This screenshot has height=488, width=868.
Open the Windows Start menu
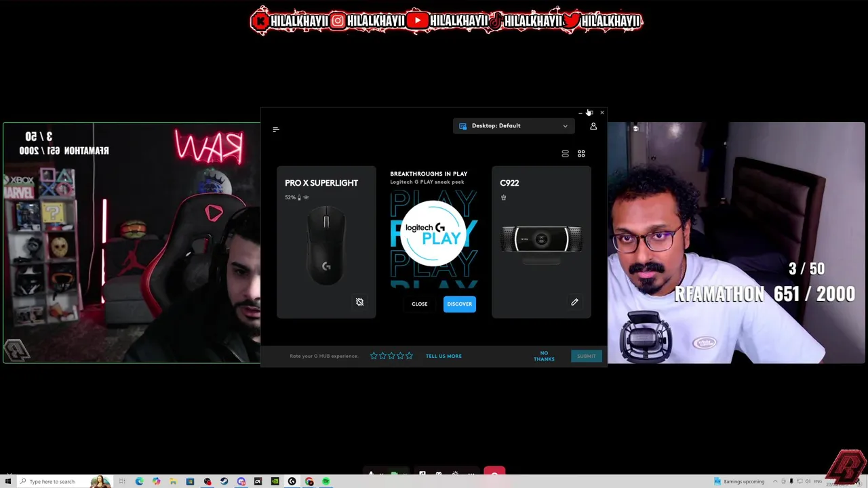point(8,481)
